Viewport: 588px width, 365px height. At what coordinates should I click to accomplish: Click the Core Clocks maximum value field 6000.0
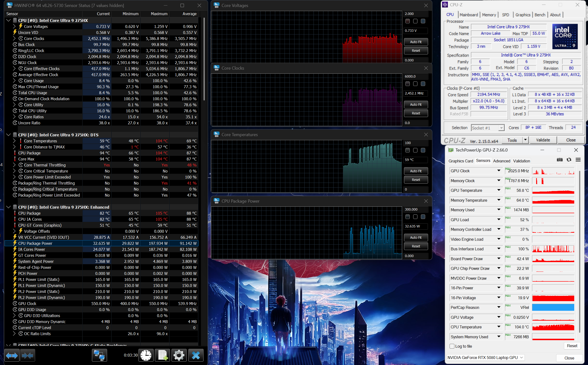click(x=416, y=76)
